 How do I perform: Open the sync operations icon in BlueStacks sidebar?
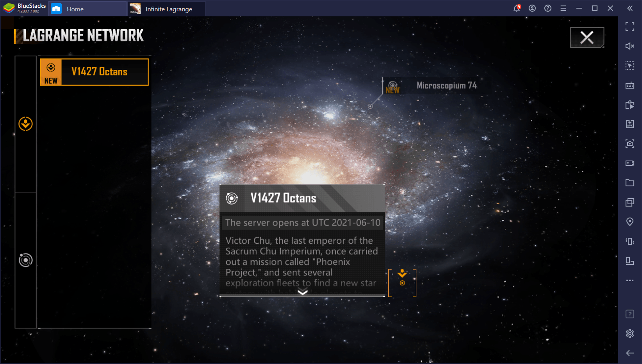pos(630,105)
